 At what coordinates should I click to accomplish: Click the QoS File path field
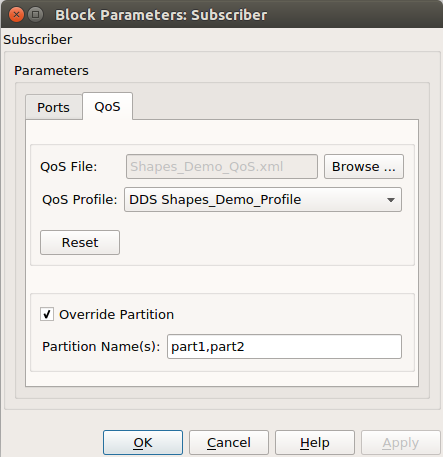pos(222,166)
